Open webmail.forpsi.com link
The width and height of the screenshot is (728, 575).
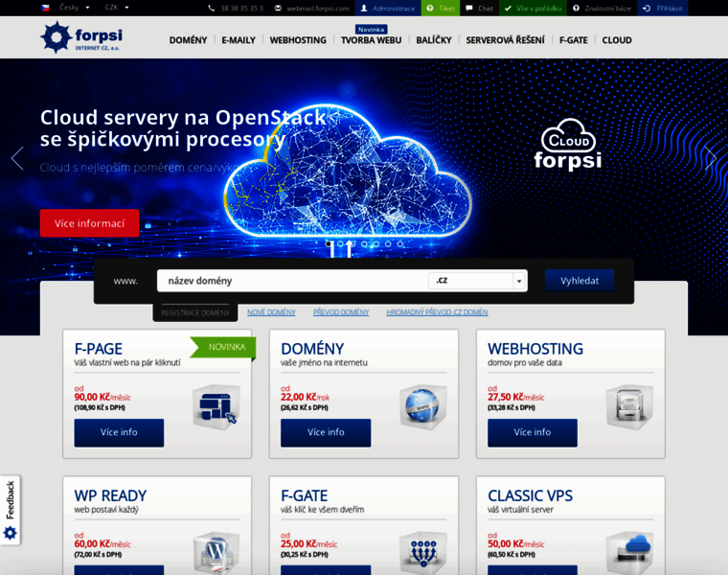point(318,8)
